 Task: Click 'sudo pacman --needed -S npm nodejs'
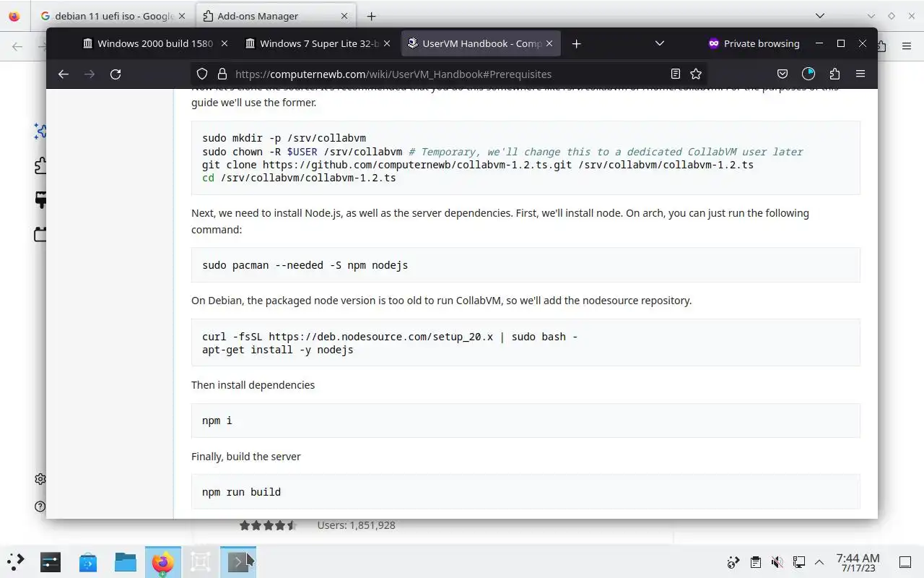305,265
